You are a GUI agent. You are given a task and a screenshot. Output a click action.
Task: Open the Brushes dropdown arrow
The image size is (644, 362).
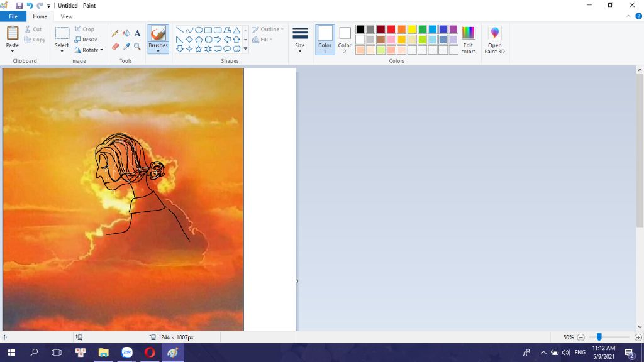[x=158, y=50]
